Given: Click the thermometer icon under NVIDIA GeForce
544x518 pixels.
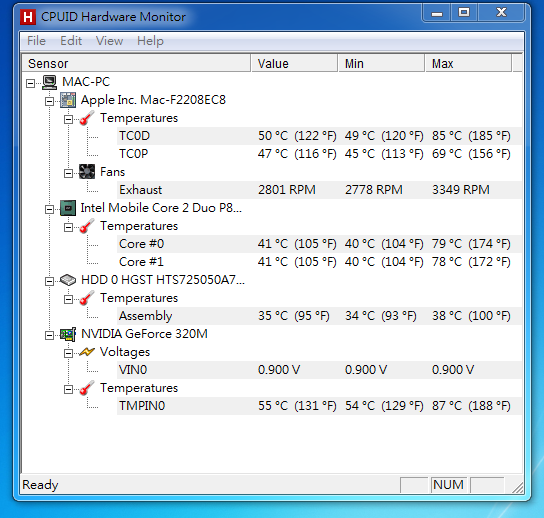Looking at the screenshot, I should tap(87, 388).
